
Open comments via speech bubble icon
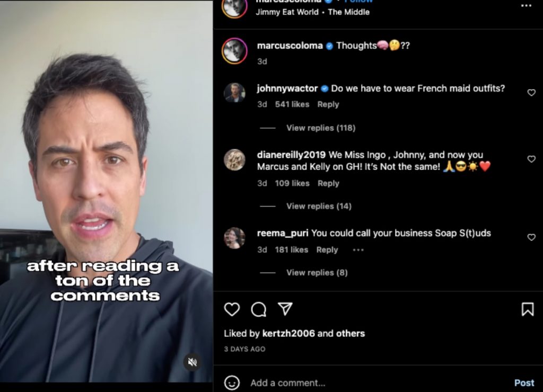258,309
